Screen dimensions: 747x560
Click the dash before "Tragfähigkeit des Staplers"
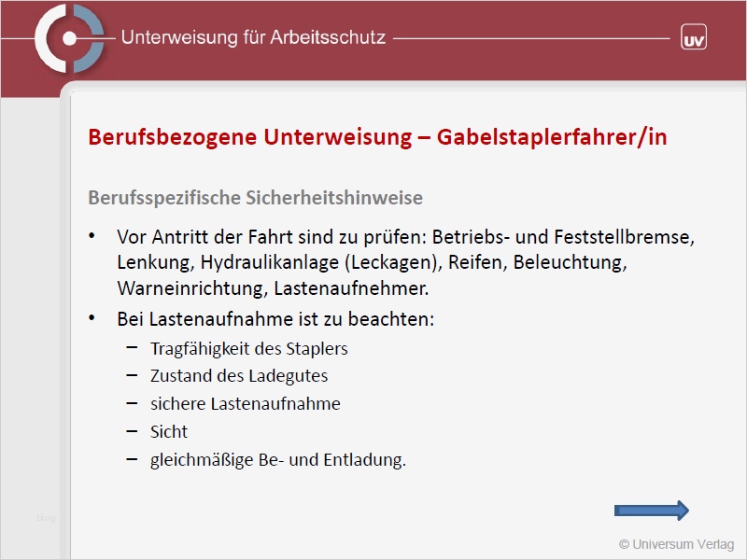[131, 348]
